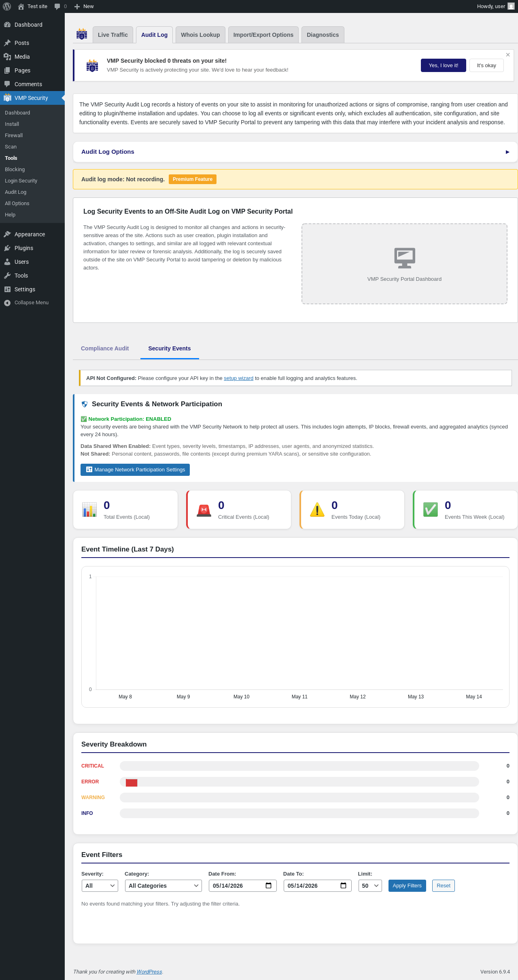
Task: Open the Diagnostics tab
Action: click(323, 35)
